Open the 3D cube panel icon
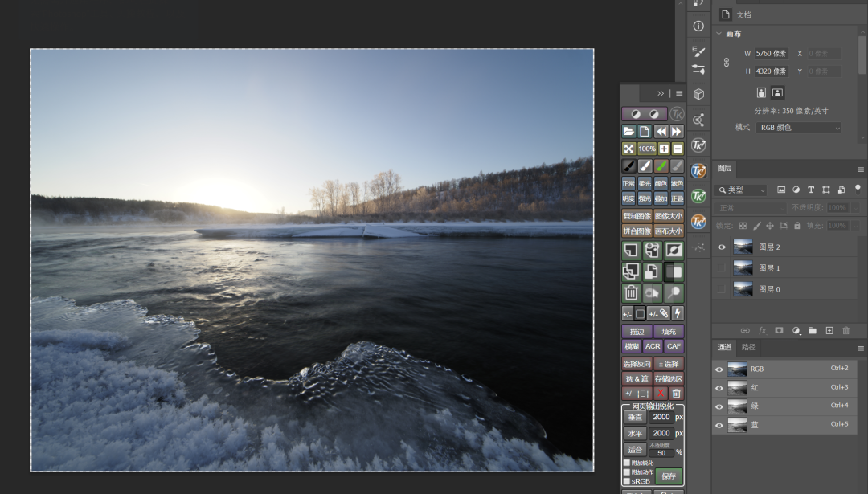The image size is (868, 494). click(698, 94)
